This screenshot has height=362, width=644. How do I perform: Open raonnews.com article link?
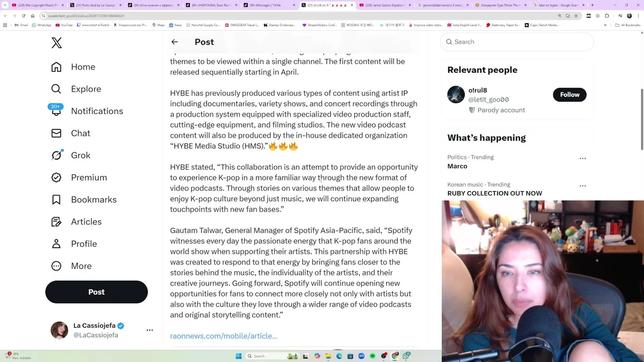(x=224, y=336)
